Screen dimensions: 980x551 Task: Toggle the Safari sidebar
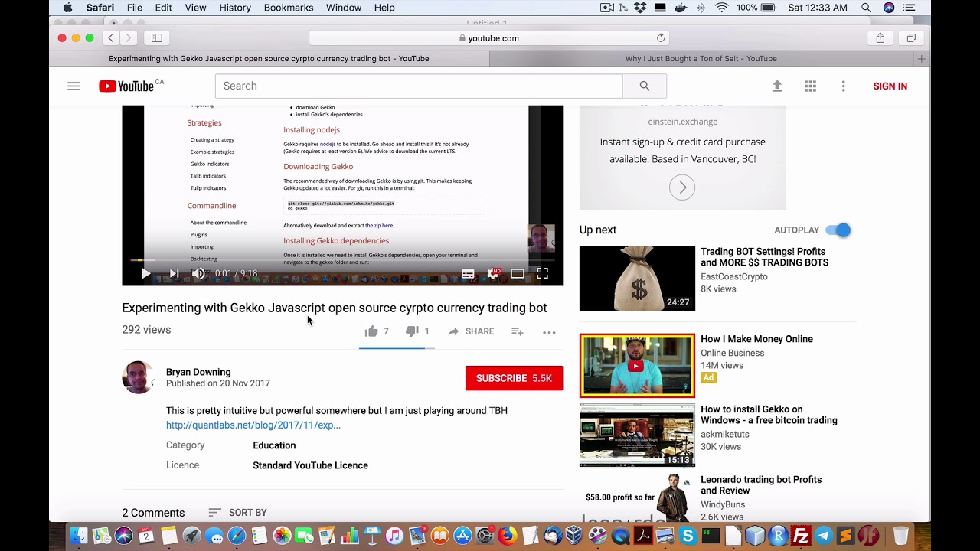coord(157,37)
